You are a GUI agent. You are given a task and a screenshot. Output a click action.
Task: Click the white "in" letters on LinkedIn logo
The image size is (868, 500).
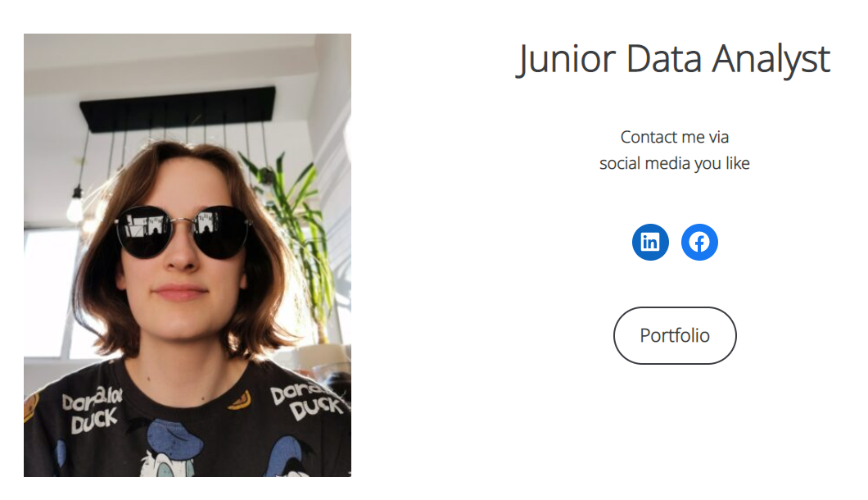pos(650,243)
